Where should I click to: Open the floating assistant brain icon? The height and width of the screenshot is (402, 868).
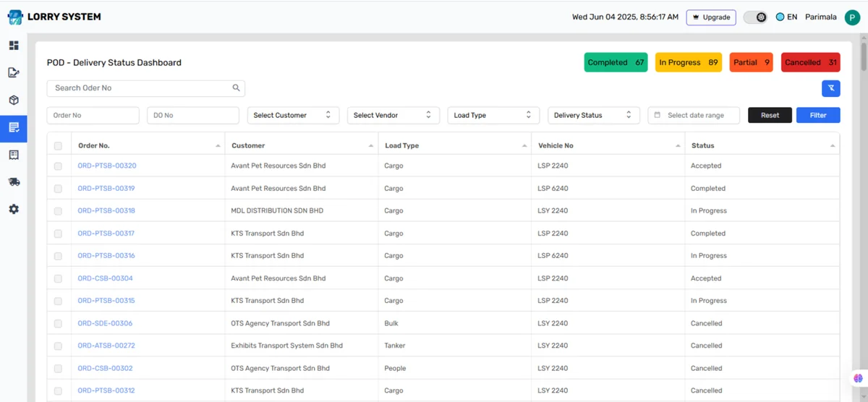pyautogui.click(x=858, y=377)
